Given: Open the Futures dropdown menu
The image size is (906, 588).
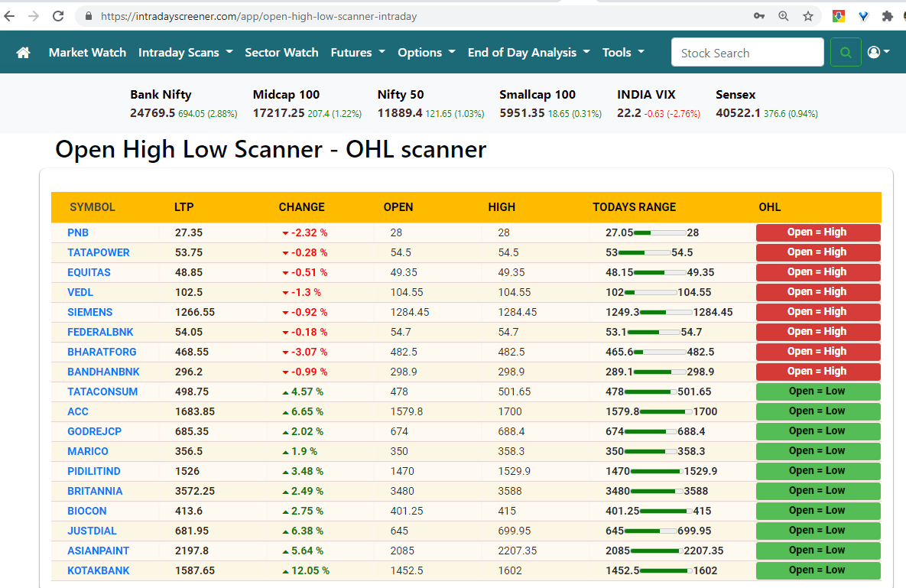Looking at the screenshot, I should [358, 53].
